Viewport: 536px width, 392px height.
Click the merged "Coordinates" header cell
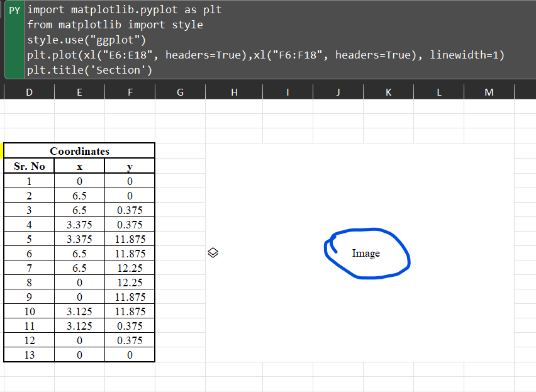click(x=79, y=151)
